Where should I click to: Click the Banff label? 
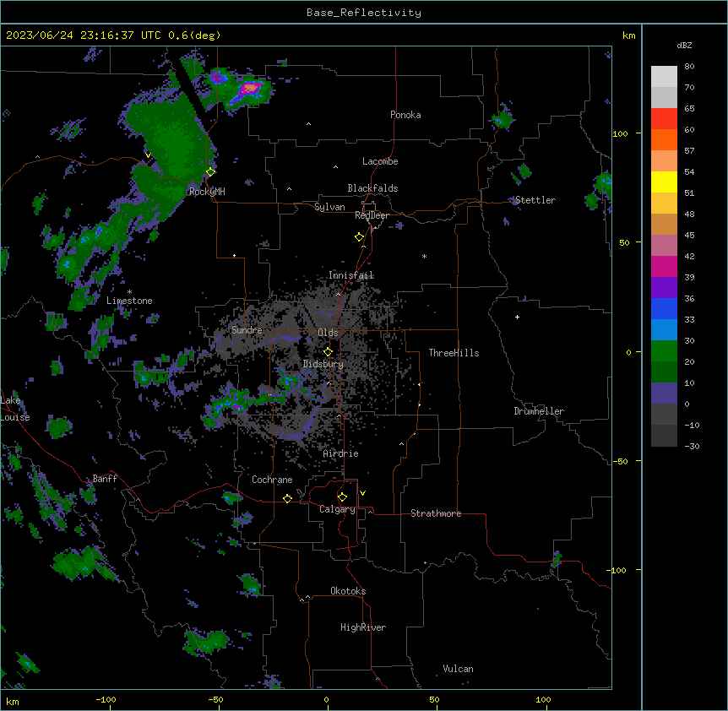pos(105,479)
